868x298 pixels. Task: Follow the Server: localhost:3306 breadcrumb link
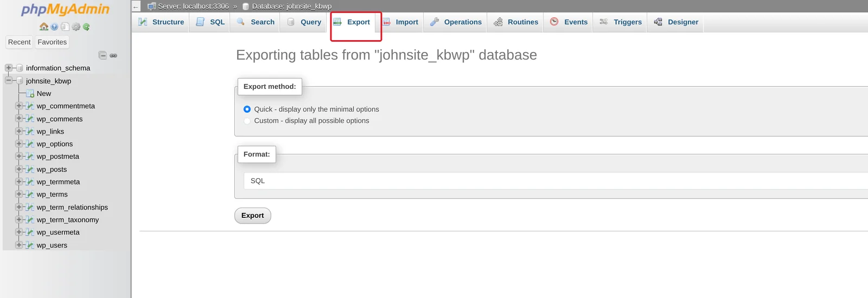193,7
